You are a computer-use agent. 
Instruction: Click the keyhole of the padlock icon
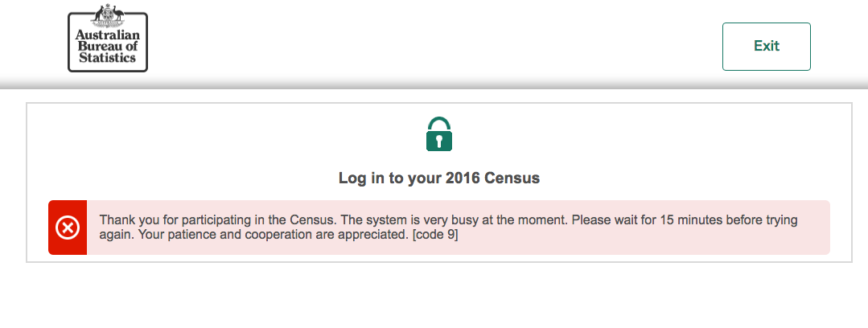click(x=439, y=141)
